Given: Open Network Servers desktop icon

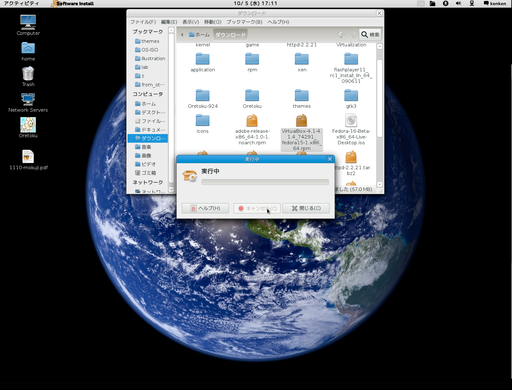Looking at the screenshot, I should coord(28,102).
